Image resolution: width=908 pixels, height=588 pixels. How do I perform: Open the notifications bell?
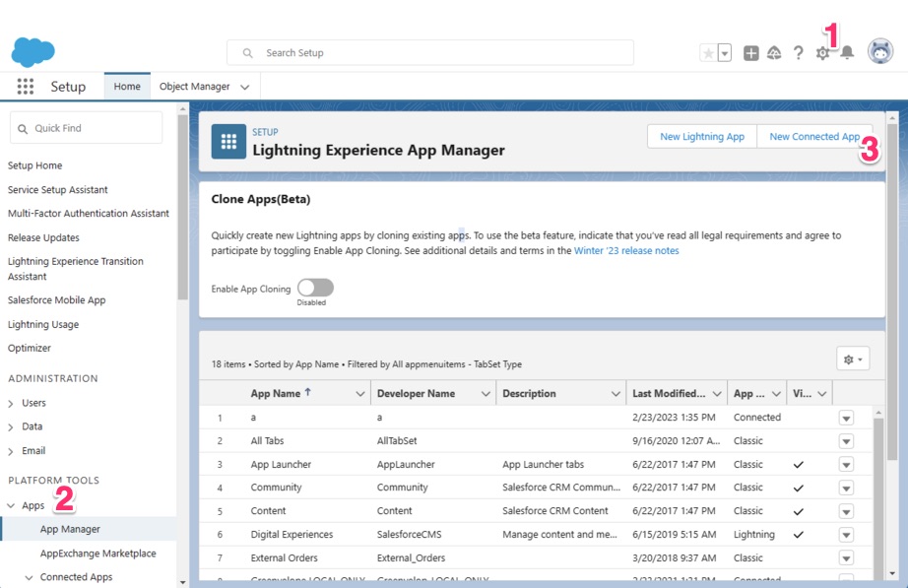(847, 53)
